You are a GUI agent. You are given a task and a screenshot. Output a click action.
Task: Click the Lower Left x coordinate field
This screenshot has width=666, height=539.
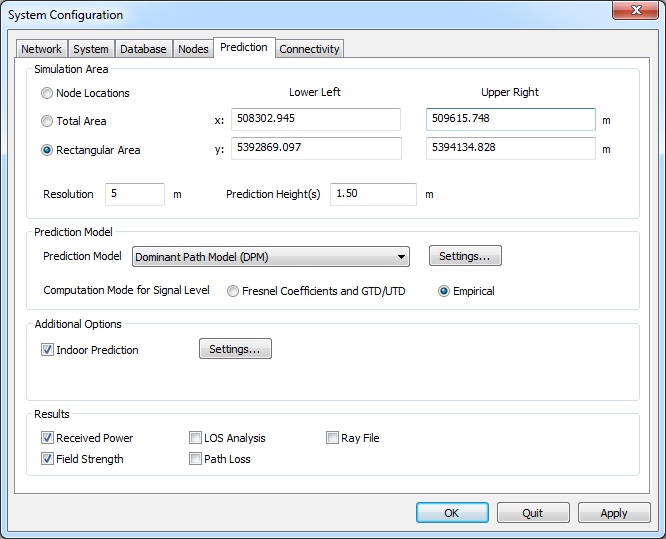315,120
